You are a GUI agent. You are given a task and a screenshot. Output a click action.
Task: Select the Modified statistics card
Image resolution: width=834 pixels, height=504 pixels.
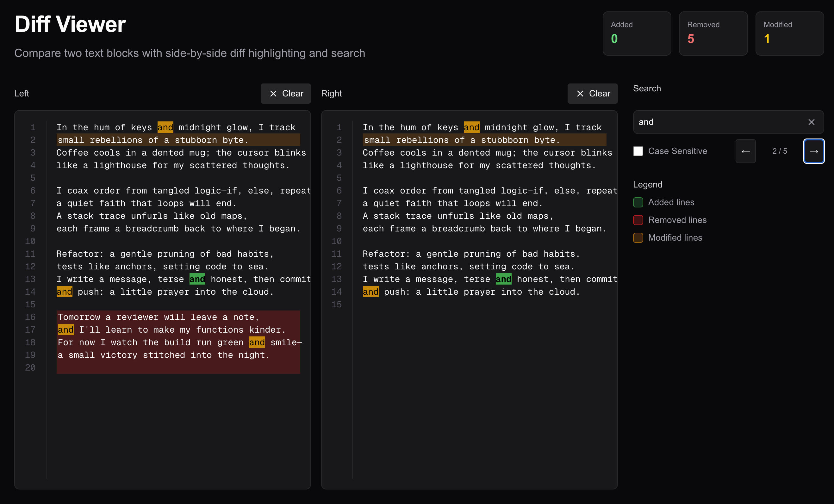[790, 34]
